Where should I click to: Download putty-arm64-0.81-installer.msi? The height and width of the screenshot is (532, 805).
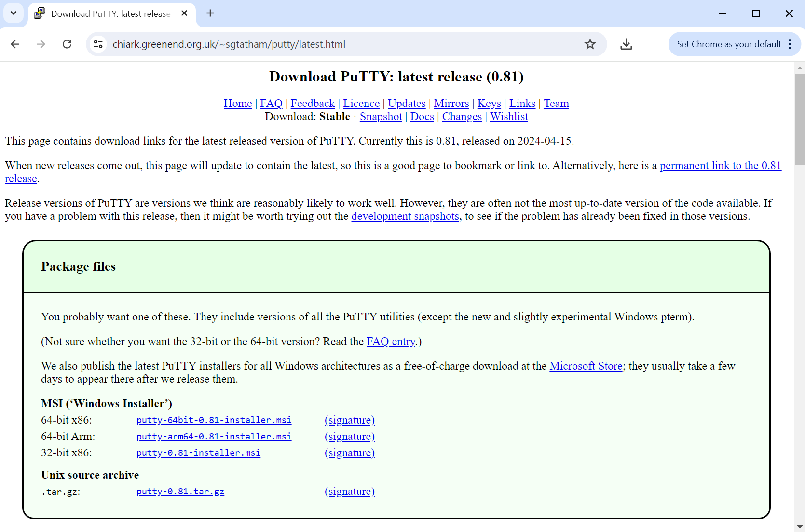pos(214,437)
